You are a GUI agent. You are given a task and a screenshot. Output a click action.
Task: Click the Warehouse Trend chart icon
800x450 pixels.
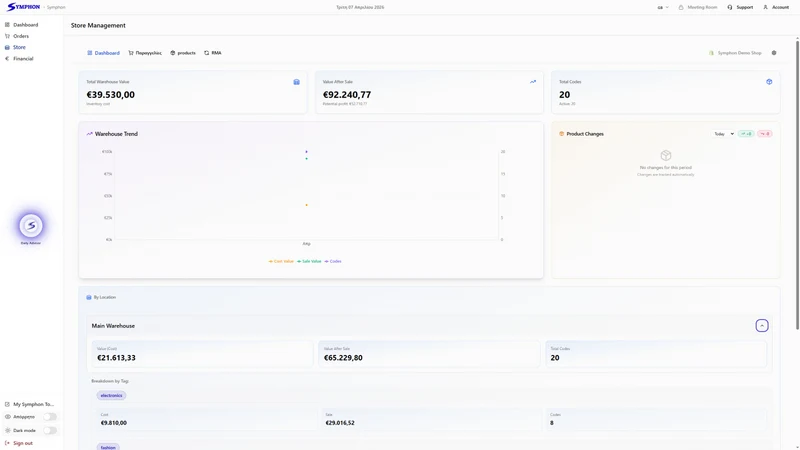89,134
